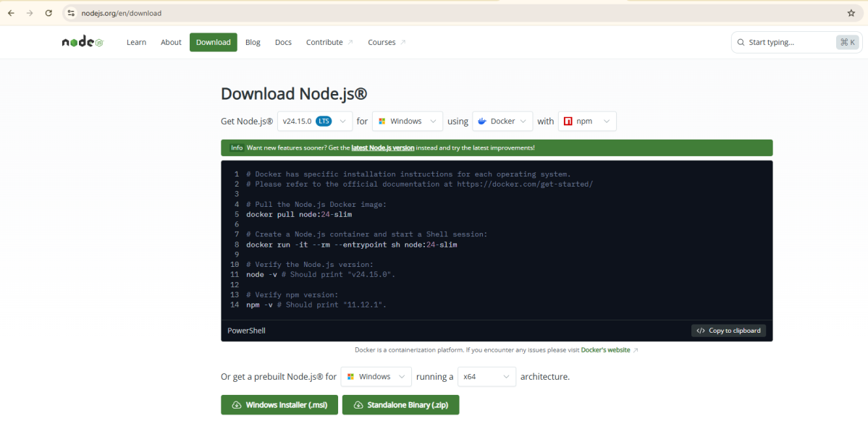Click the docker.com/get-started comment line
868x421 pixels.
420,184
